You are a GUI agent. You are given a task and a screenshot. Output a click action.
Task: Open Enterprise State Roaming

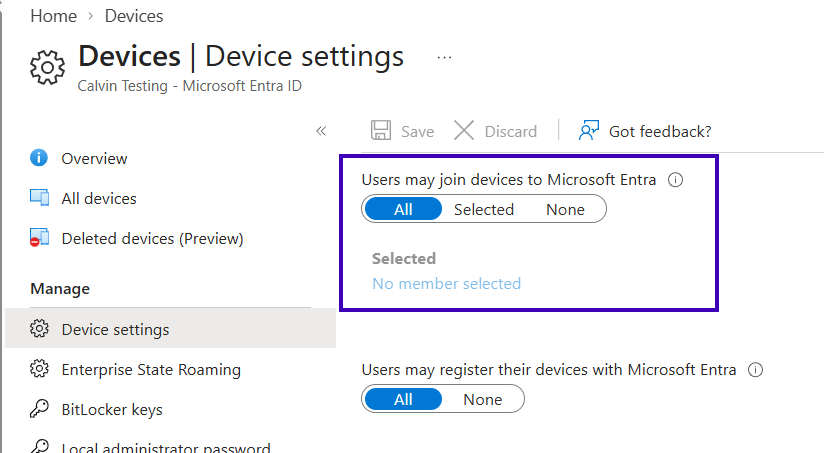[151, 370]
